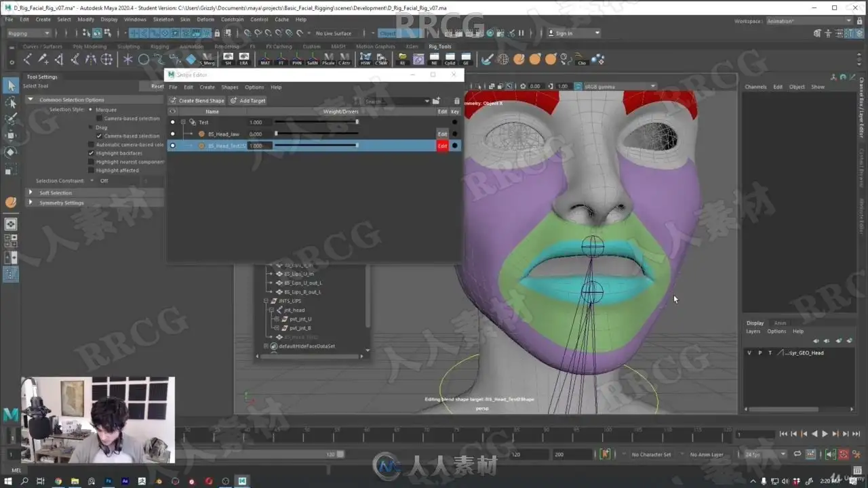Click the delete trash icon in Shape Editor
868x488 pixels.
pos(456,101)
